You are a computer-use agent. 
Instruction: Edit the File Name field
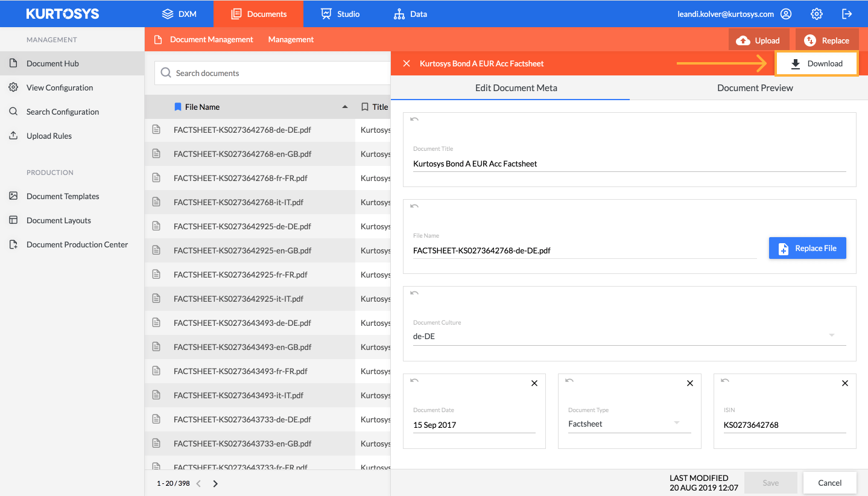point(585,250)
